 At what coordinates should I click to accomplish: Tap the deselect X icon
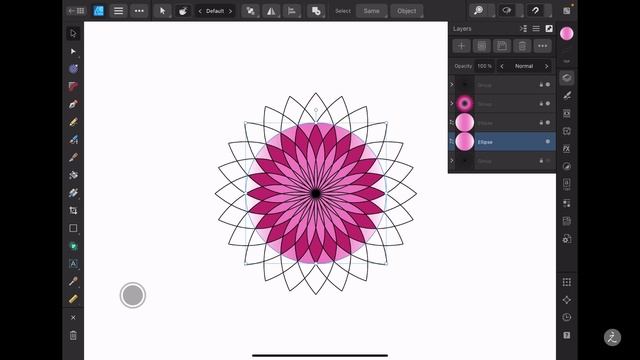pyautogui.click(x=73, y=318)
